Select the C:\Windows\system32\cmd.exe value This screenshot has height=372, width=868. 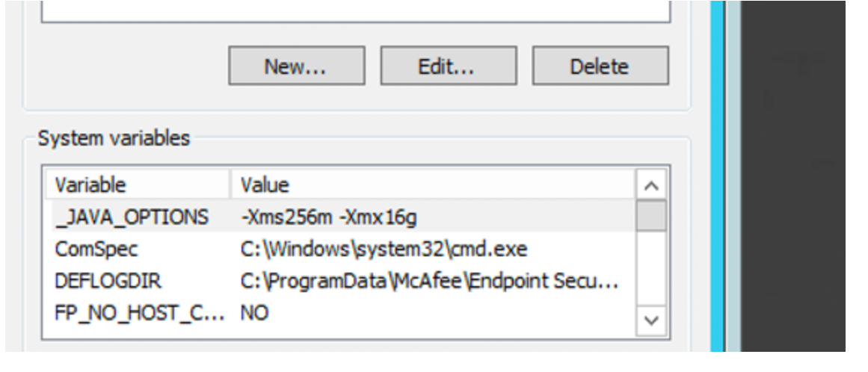(384, 249)
